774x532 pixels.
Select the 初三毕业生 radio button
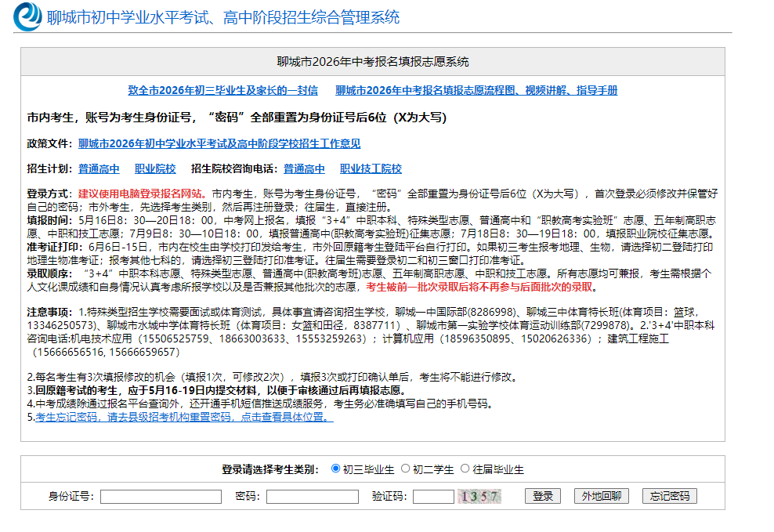(335, 469)
